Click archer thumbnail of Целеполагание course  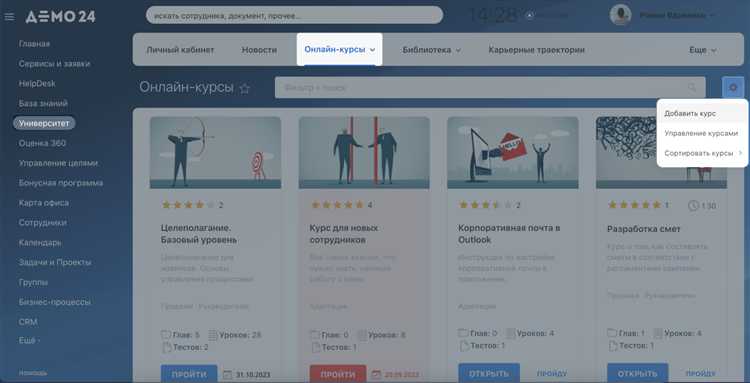(x=215, y=153)
